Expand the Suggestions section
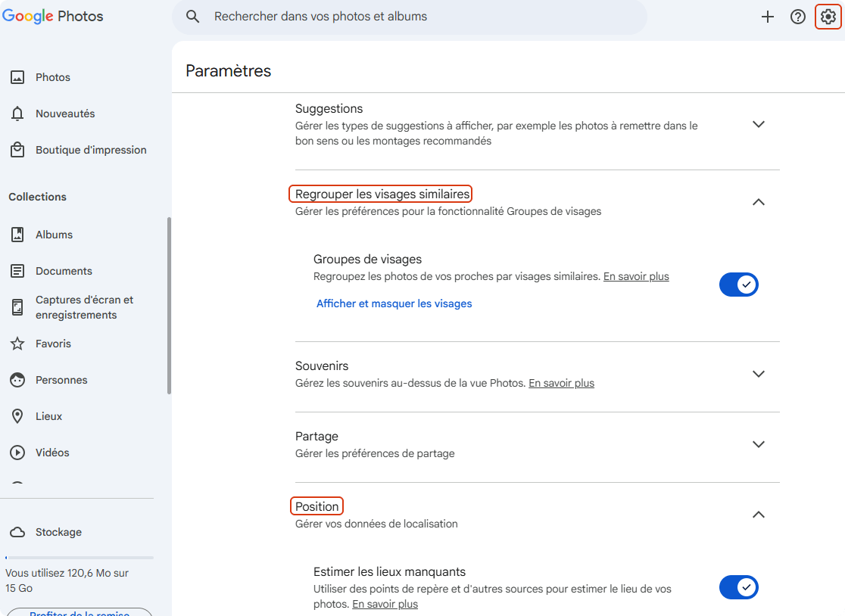This screenshot has height=616, width=845. (x=759, y=124)
